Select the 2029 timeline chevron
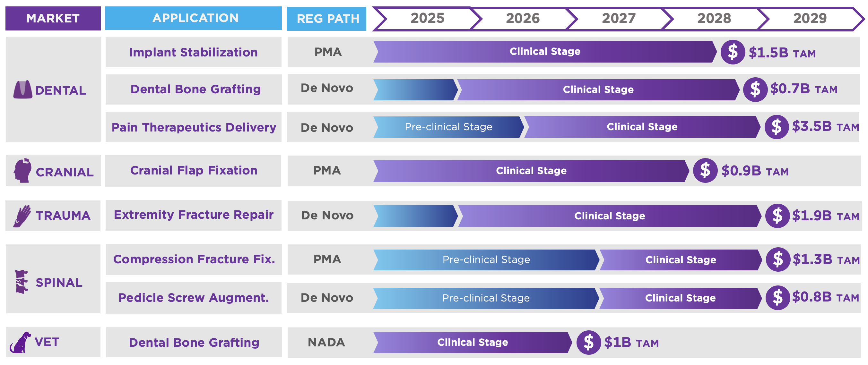868x365 pixels. click(x=809, y=18)
